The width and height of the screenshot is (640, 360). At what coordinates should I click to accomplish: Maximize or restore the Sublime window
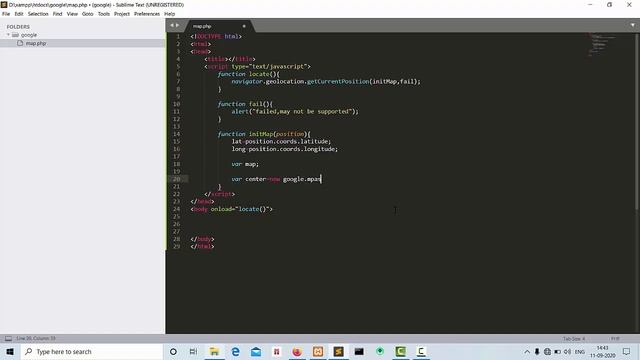[609, 5]
